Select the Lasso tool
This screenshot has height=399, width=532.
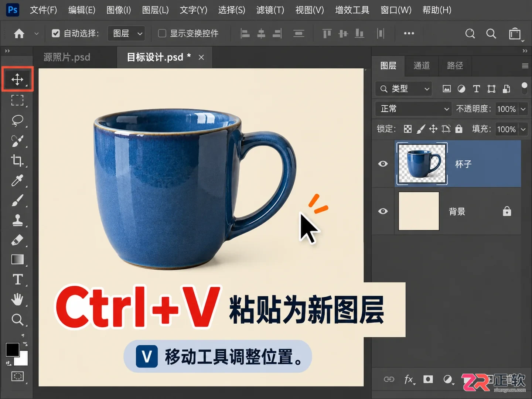17,120
